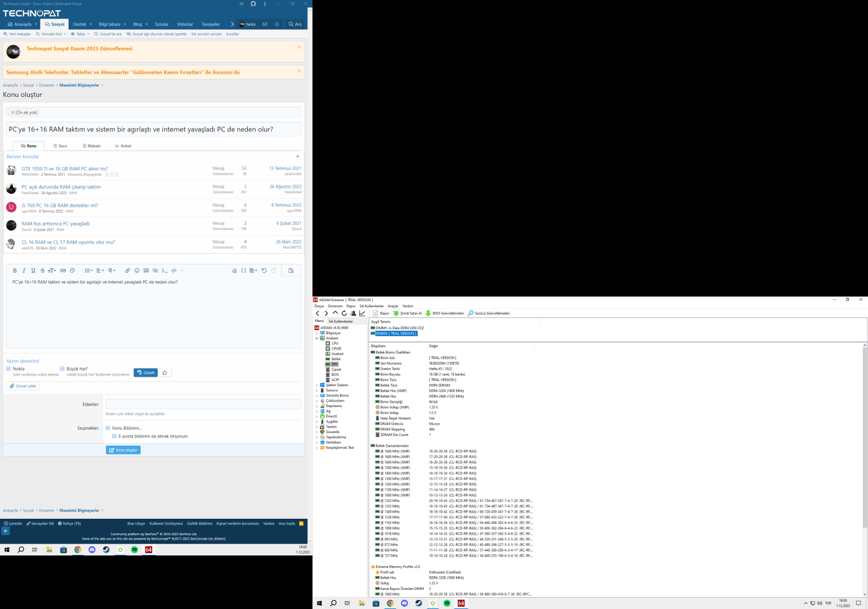Open the list options dropdown in editor
This screenshot has height=609, width=868.
coord(88,271)
